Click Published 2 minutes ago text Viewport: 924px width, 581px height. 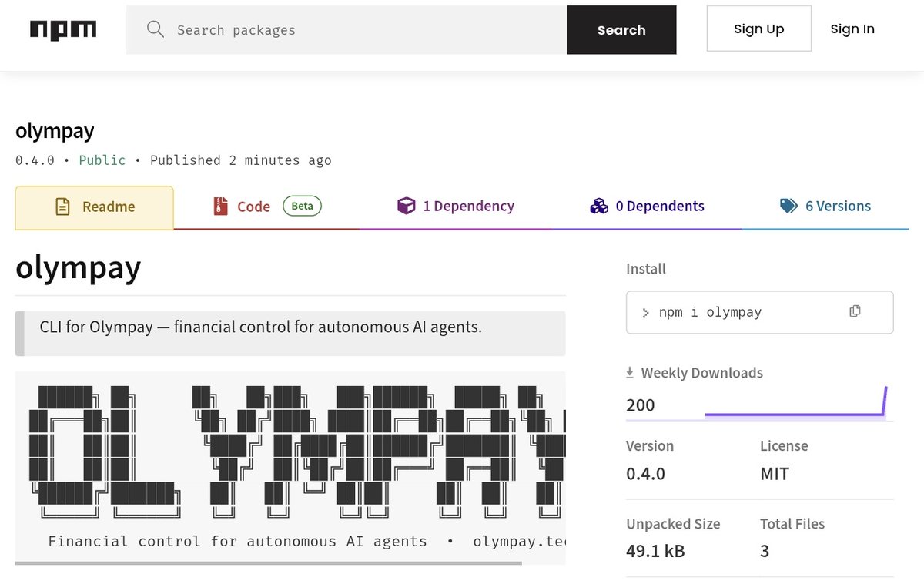tap(240, 160)
